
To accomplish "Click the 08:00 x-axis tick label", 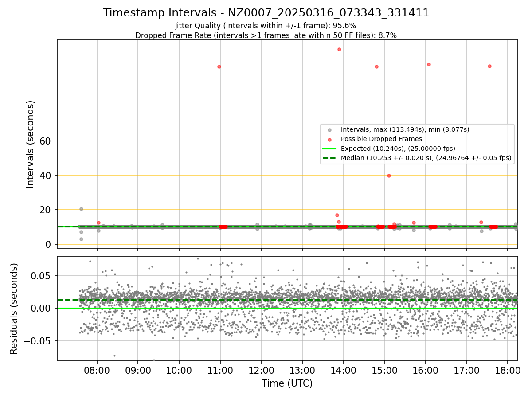I will [x=97, y=371].
